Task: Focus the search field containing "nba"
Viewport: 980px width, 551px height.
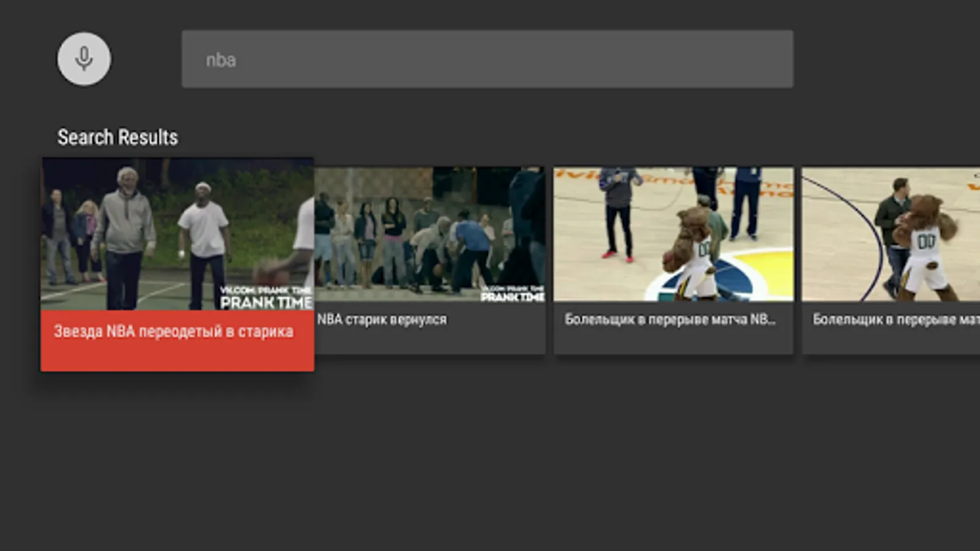Action: click(488, 59)
